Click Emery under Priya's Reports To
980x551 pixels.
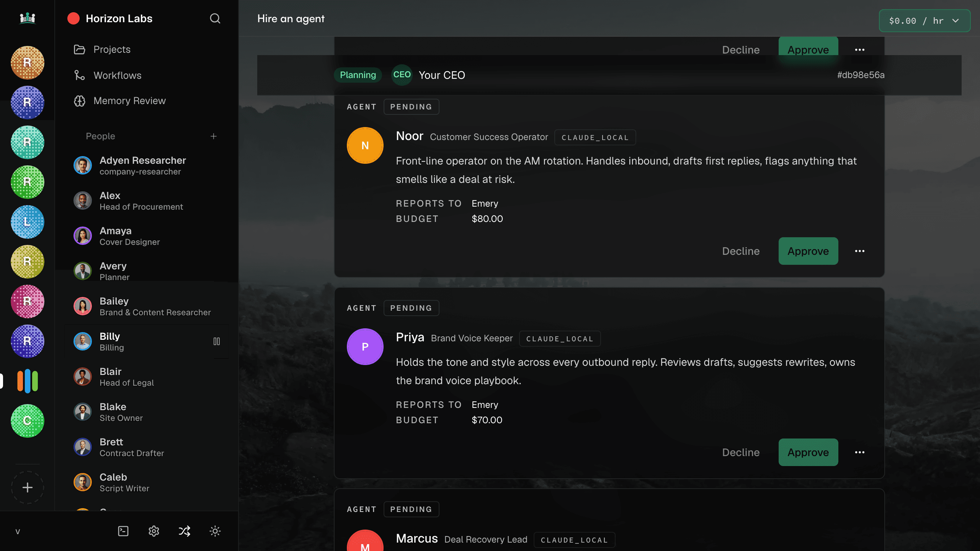pyautogui.click(x=485, y=405)
